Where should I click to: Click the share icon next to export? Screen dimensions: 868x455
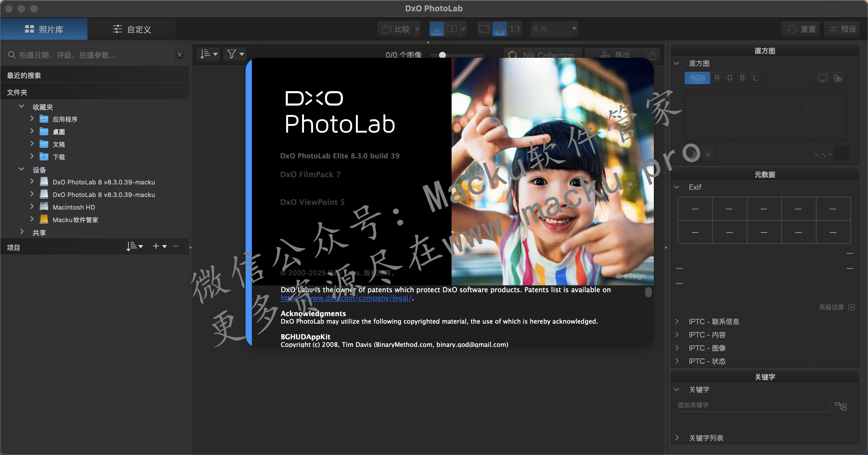click(653, 55)
